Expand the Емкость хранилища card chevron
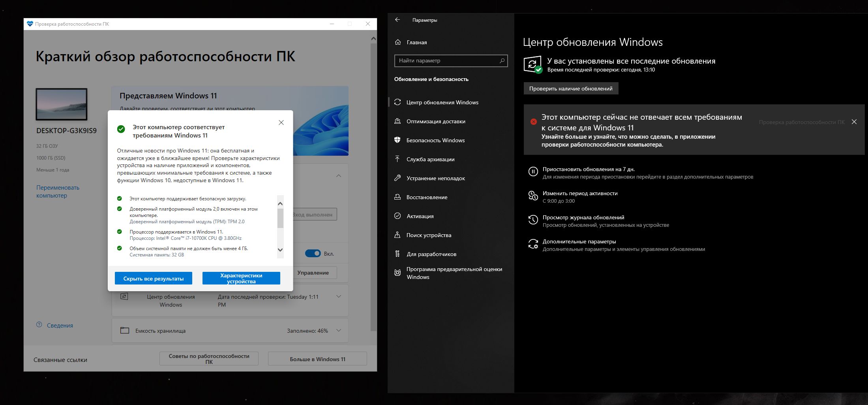The image size is (868, 405). coord(339,330)
